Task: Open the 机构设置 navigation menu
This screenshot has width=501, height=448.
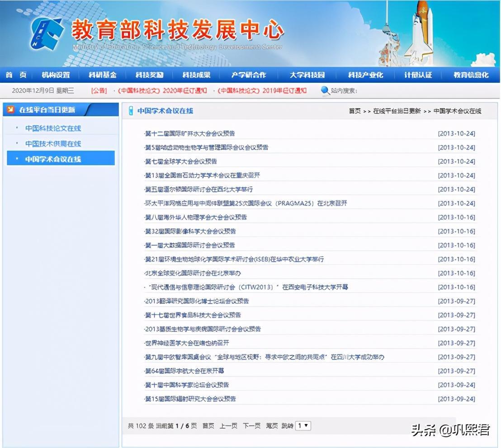Action: (56, 75)
